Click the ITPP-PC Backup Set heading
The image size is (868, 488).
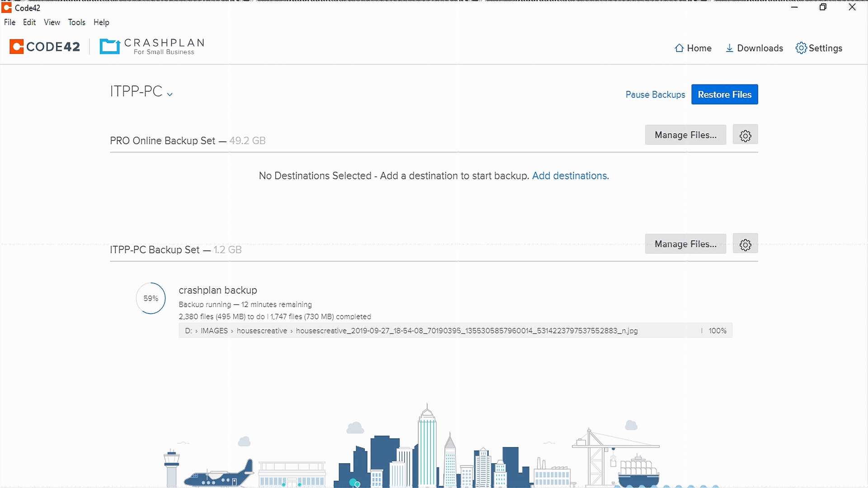coord(155,249)
